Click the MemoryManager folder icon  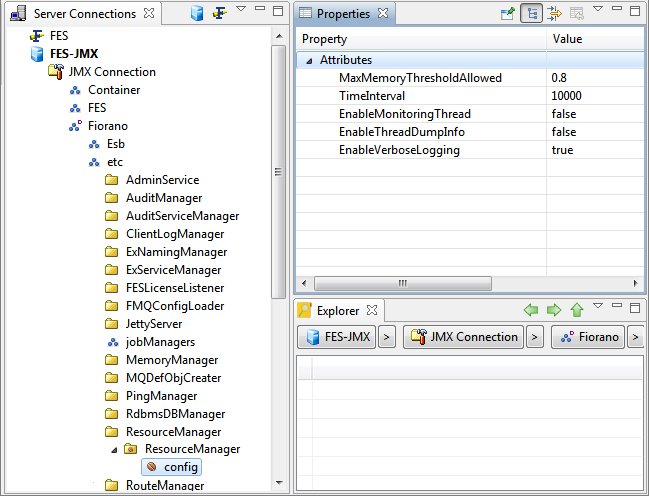(x=111, y=360)
